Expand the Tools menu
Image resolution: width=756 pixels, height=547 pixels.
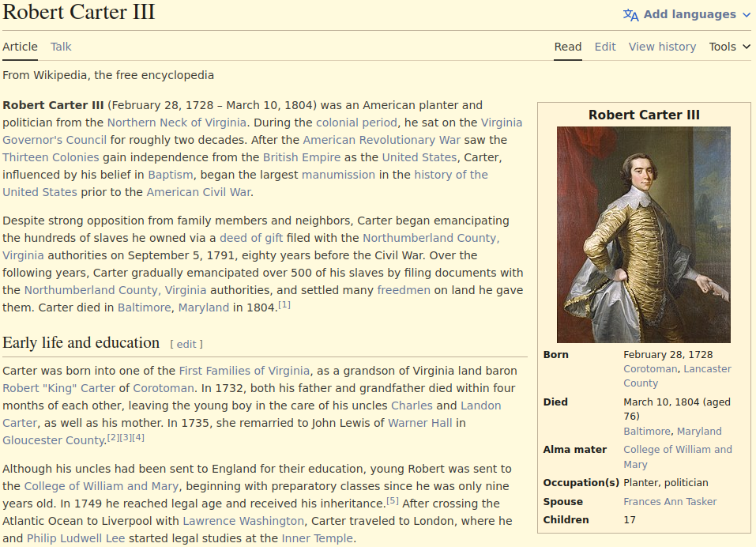[x=729, y=47]
